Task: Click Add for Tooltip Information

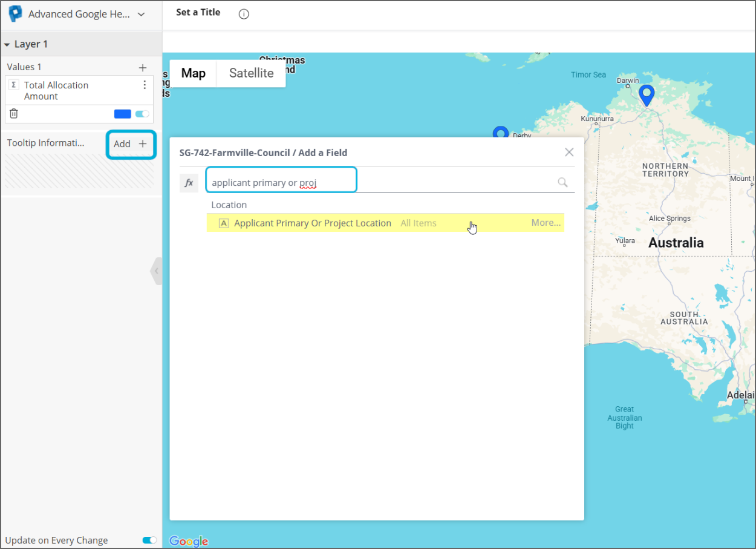Action: point(131,144)
